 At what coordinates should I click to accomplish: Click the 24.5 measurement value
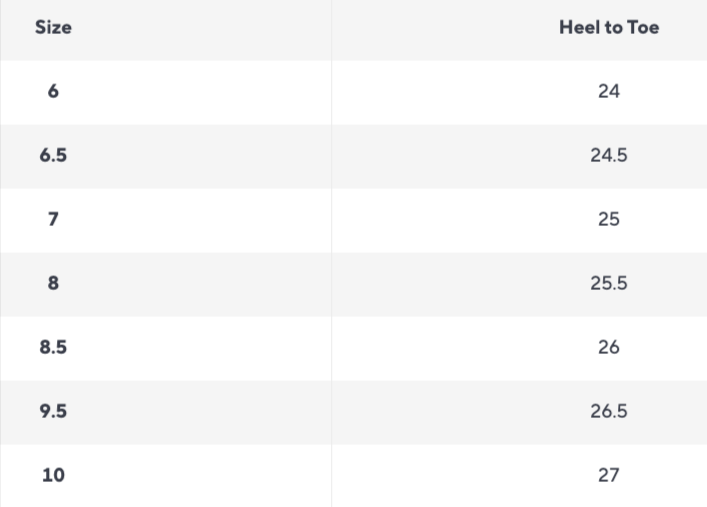(x=608, y=155)
